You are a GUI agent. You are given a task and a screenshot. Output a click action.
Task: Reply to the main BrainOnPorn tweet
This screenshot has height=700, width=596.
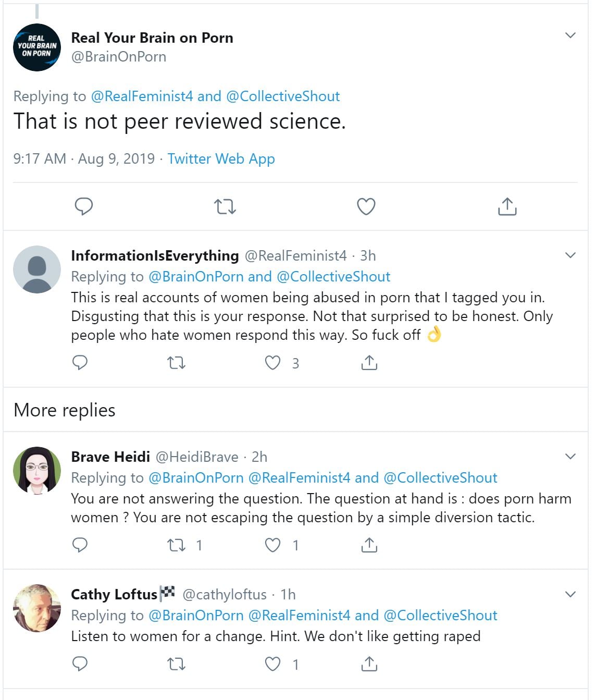[x=84, y=207]
